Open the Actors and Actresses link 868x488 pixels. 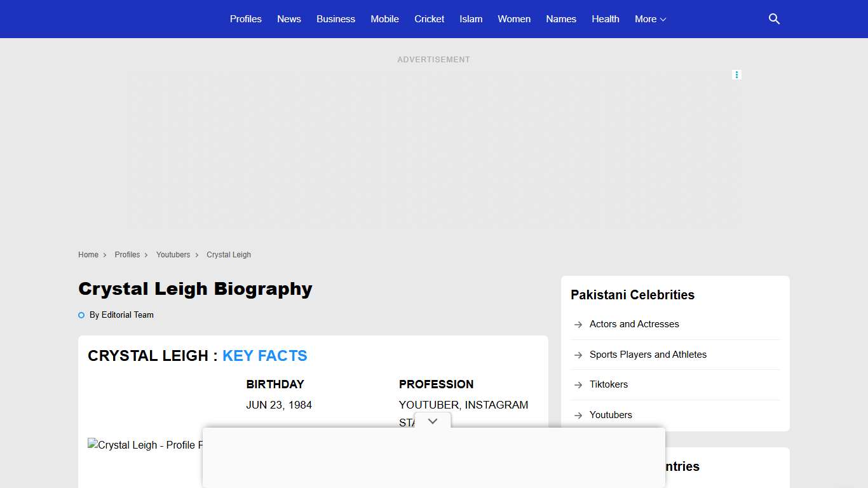[634, 324]
